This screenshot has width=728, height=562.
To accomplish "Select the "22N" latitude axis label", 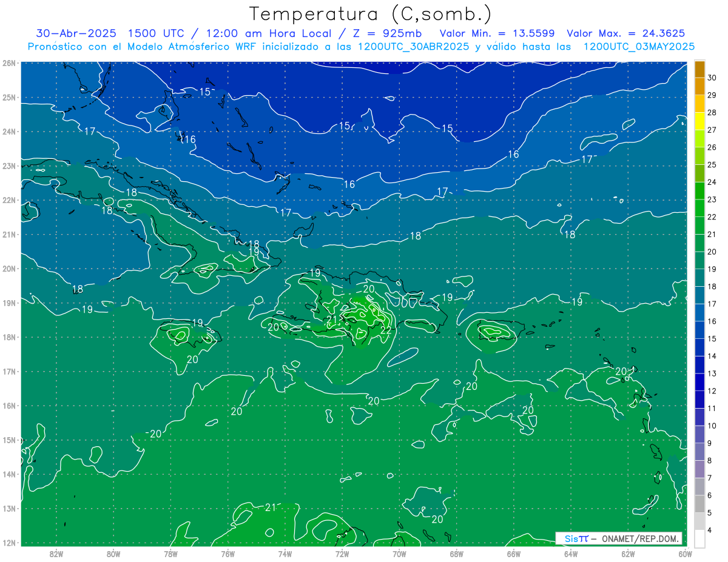I will point(9,200).
